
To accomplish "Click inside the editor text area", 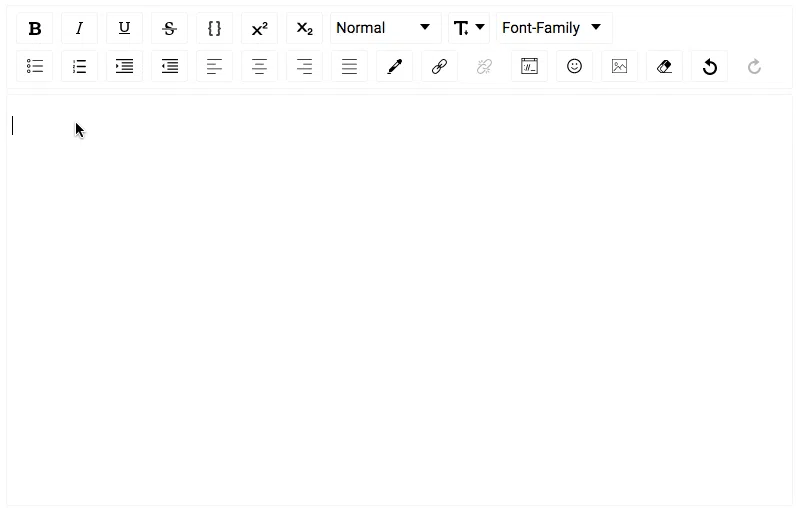I will click(400, 299).
